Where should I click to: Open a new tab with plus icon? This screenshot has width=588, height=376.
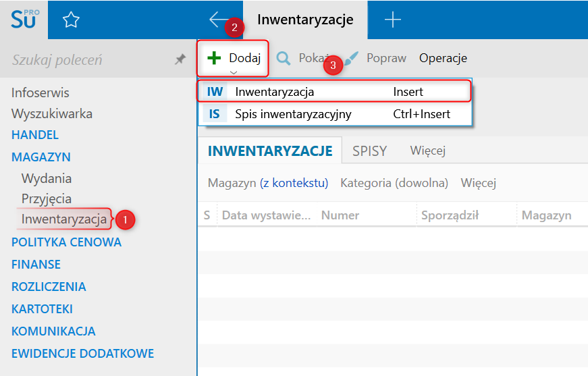[392, 20]
